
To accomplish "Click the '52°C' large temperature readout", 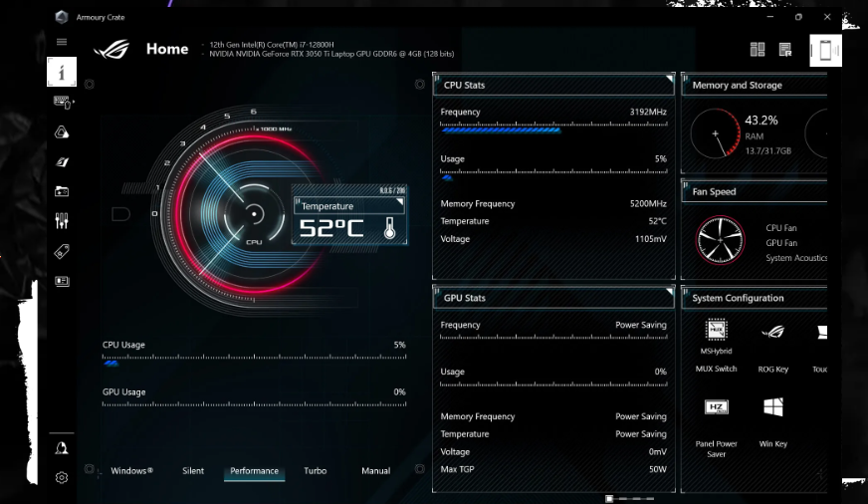I will point(331,228).
